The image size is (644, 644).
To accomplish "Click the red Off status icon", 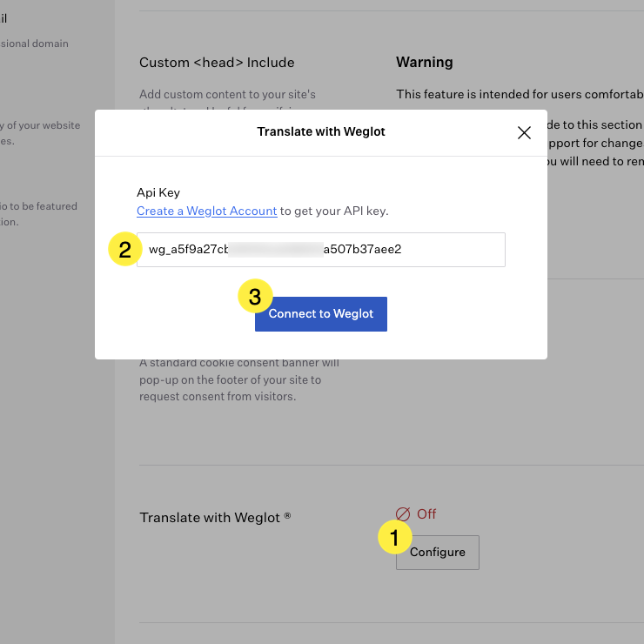I will [x=403, y=514].
